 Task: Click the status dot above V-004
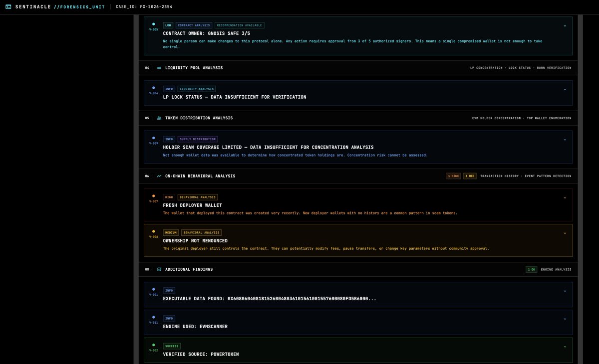point(153,88)
